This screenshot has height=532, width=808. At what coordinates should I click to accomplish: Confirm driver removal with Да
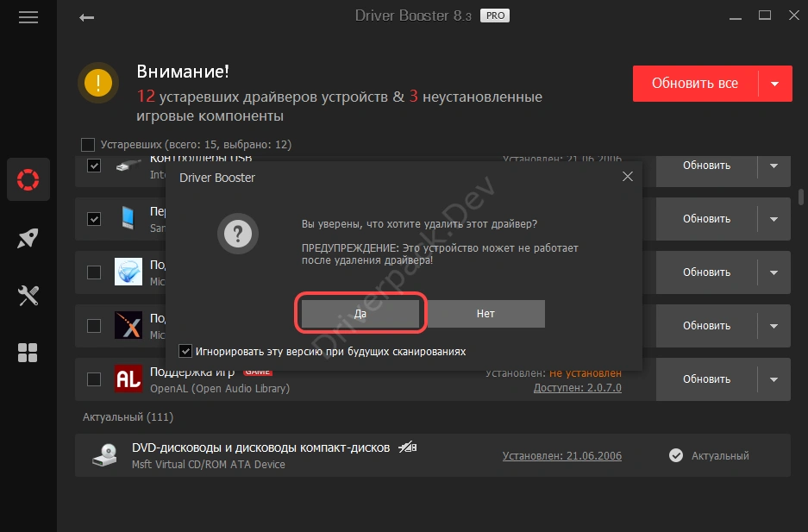point(360,314)
